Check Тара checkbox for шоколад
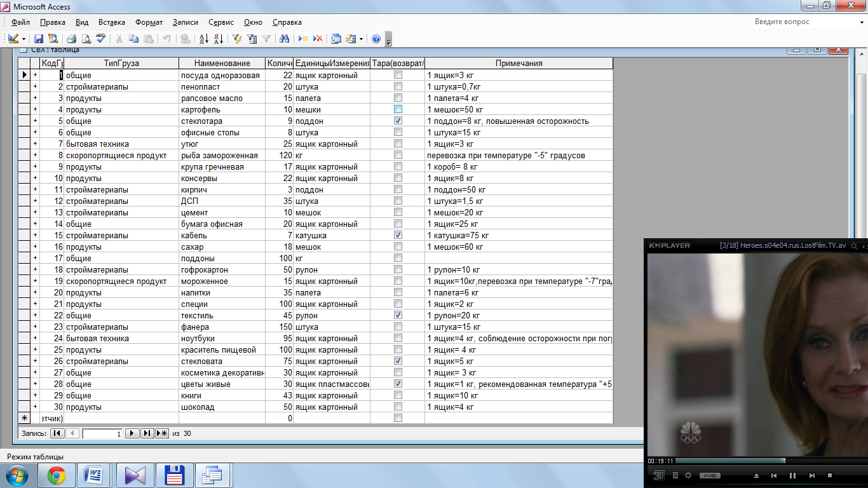The image size is (868, 488). (x=398, y=407)
